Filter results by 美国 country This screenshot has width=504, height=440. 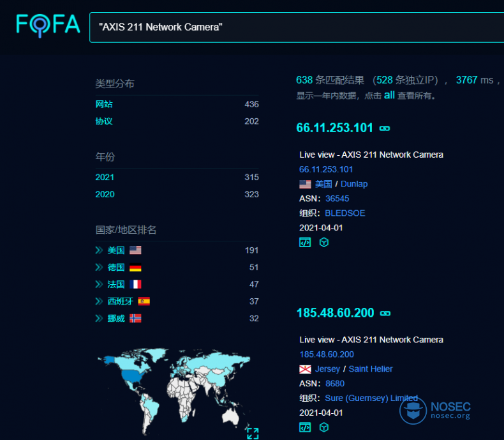pos(116,250)
